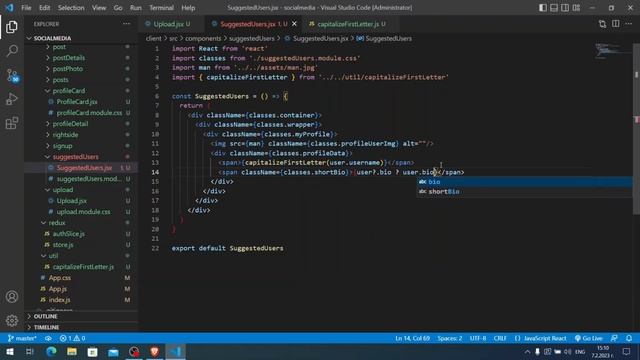
Task: Open the Selection menu
Action: coord(71,8)
